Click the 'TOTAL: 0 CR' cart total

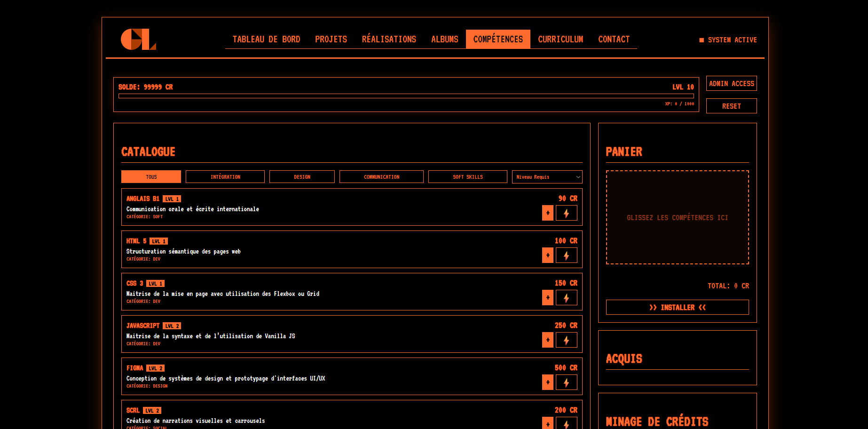click(728, 286)
